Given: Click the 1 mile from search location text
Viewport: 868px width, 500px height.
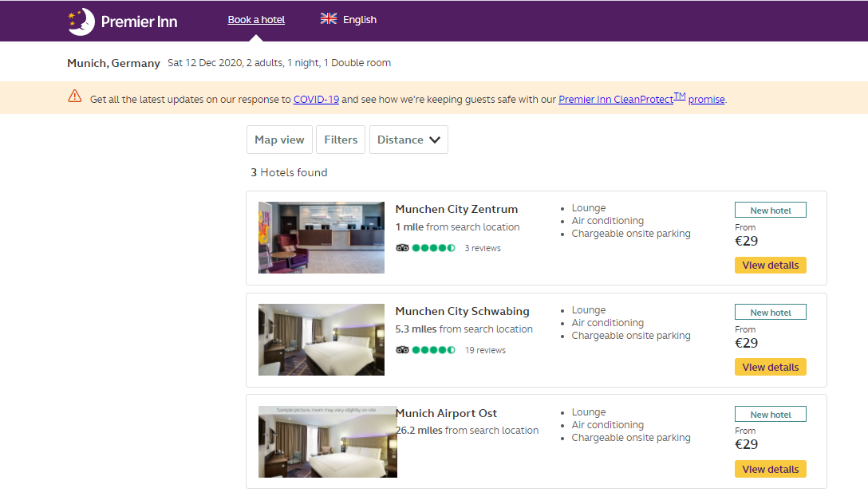Looking at the screenshot, I should point(457,226).
